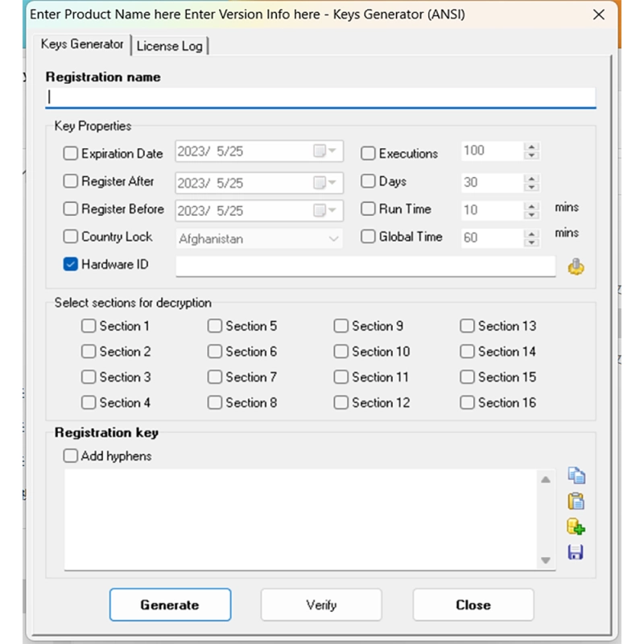Select Section 16 checkbox
Image resolution: width=644 pixels, height=644 pixels.
click(x=467, y=402)
